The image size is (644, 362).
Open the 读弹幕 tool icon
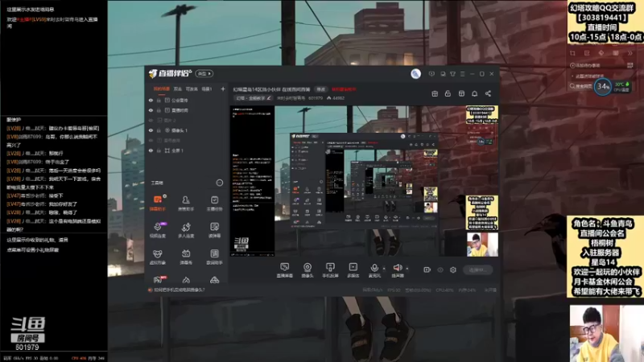tap(214, 230)
